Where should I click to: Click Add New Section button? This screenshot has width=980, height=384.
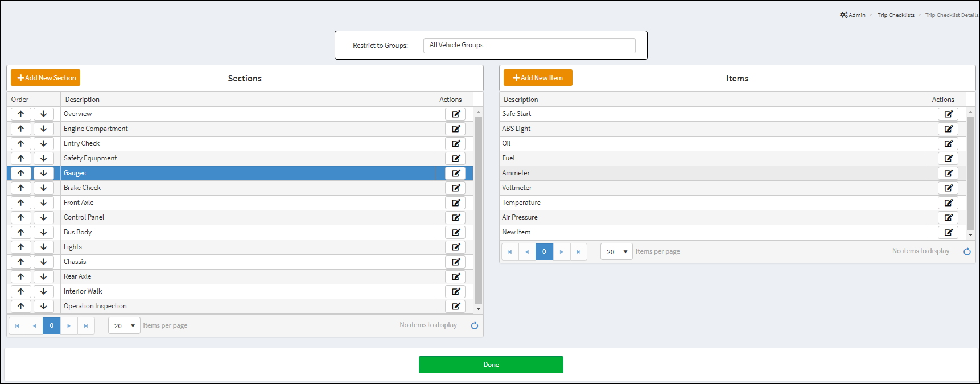tap(46, 78)
